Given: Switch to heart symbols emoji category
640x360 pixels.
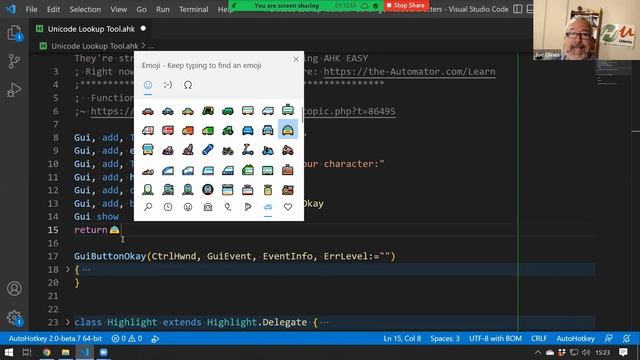Looking at the screenshot, I should (288, 207).
